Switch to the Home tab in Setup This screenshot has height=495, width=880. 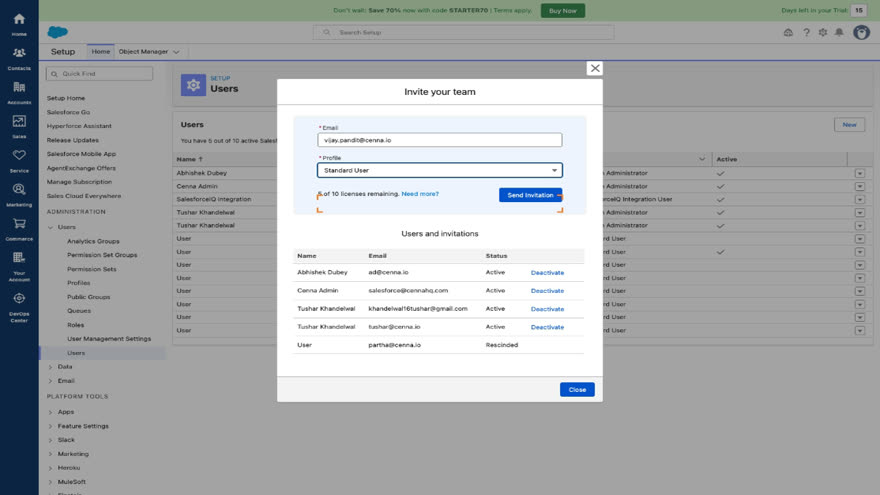point(100,52)
